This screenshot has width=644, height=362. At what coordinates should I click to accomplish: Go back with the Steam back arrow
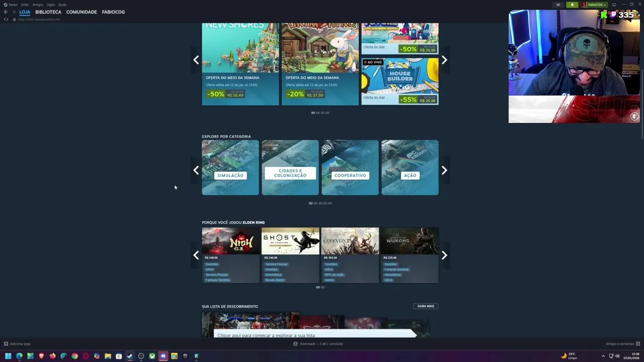click(6, 12)
